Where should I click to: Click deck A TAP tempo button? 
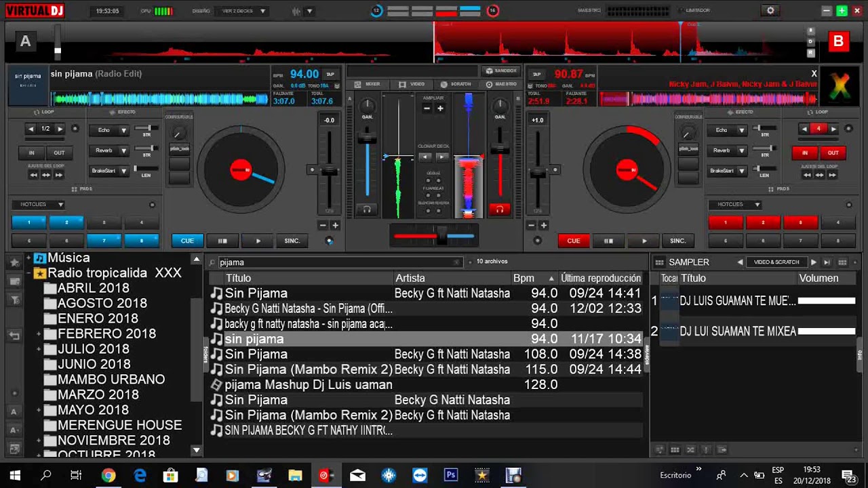[330, 75]
